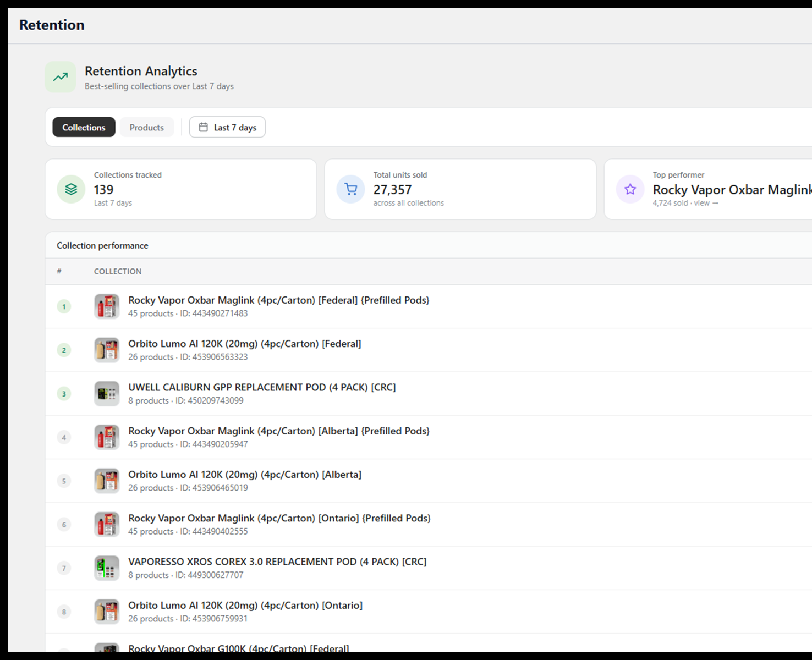The image size is (812, 660).
Task: Click the Top performer label
Action: [x=678, y=175]
